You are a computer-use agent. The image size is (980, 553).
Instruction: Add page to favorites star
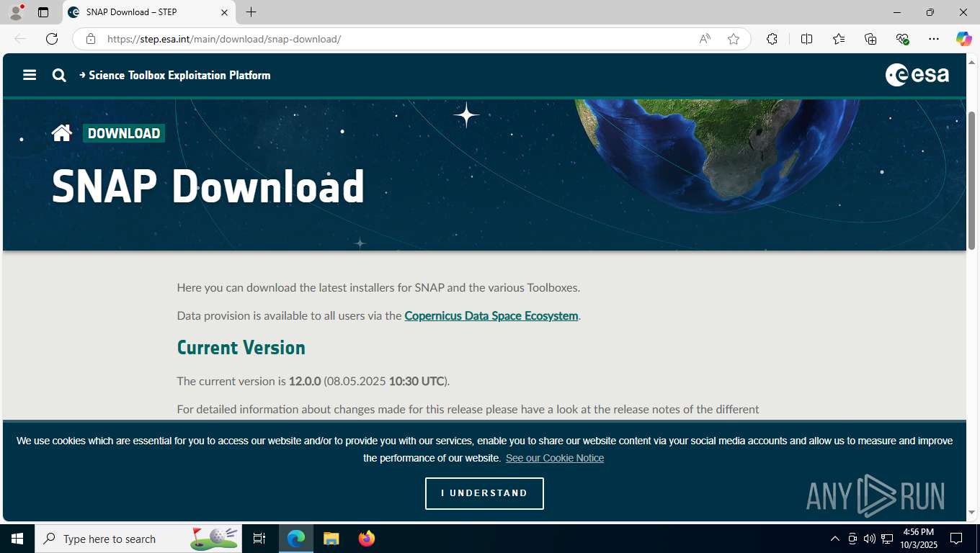[734, 39]
